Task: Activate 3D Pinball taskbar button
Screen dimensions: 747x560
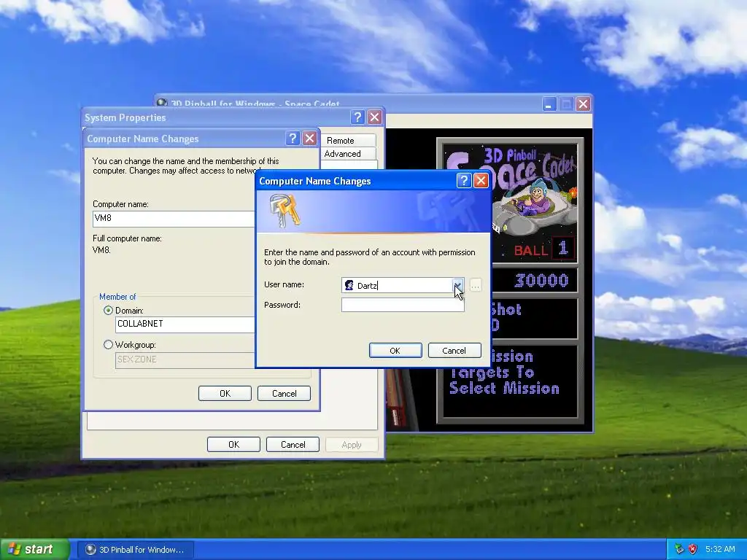Action: click(135, 550)
